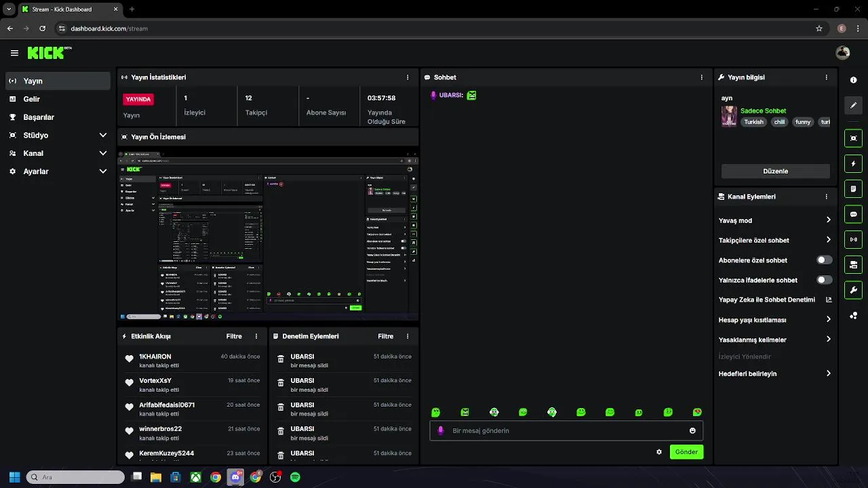Toggle the broadcast signal icon in sidebar
868x488 pixels.
coord(853,239)
